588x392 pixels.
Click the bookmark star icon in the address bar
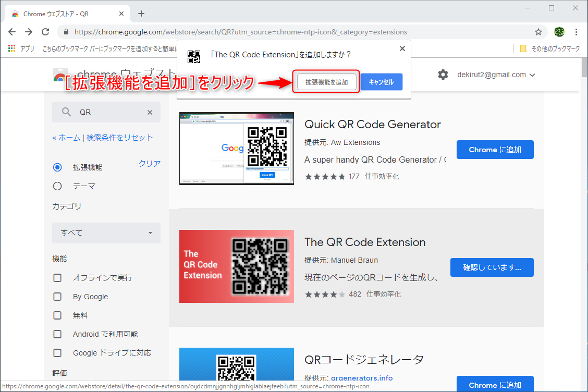(x=538, y=32)
